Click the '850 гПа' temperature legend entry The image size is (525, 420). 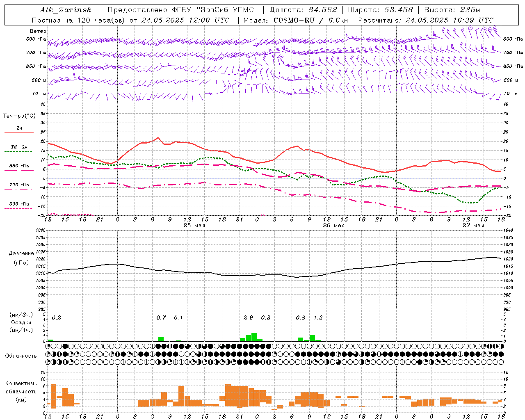coord(19,166)
